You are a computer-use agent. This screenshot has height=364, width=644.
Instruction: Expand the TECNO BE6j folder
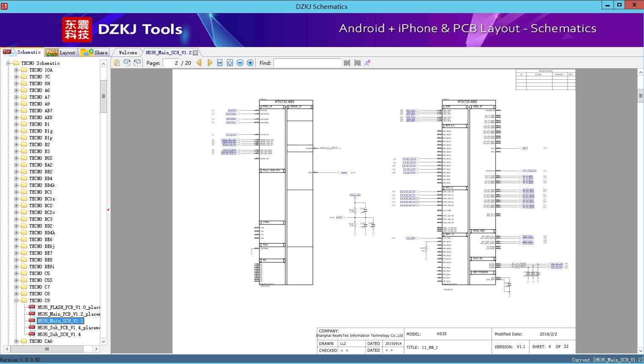click(x=16, y=246)
